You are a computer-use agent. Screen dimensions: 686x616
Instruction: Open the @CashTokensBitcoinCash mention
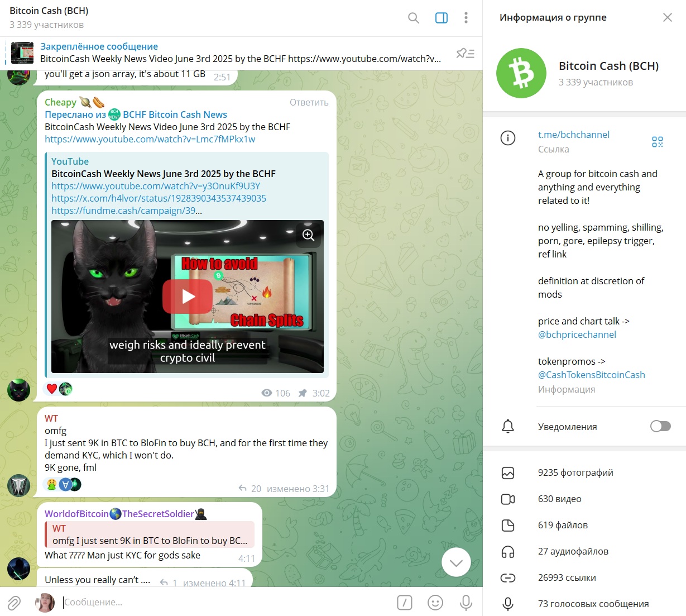click(x=591, y=375)
